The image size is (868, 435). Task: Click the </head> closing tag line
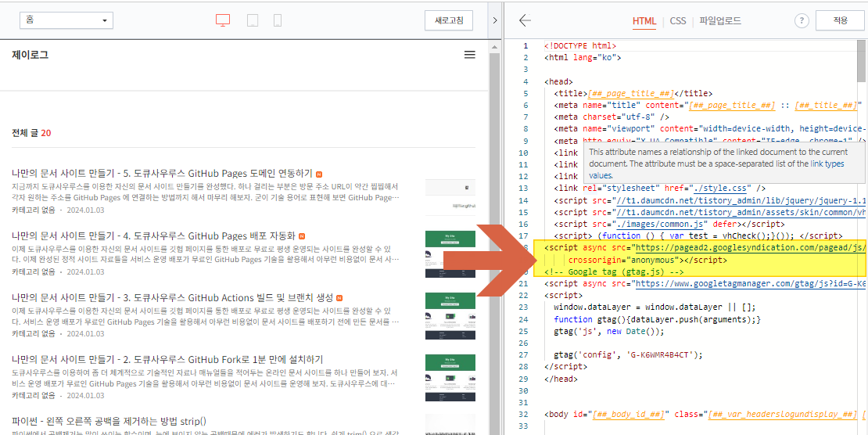[x=561, y=379]
